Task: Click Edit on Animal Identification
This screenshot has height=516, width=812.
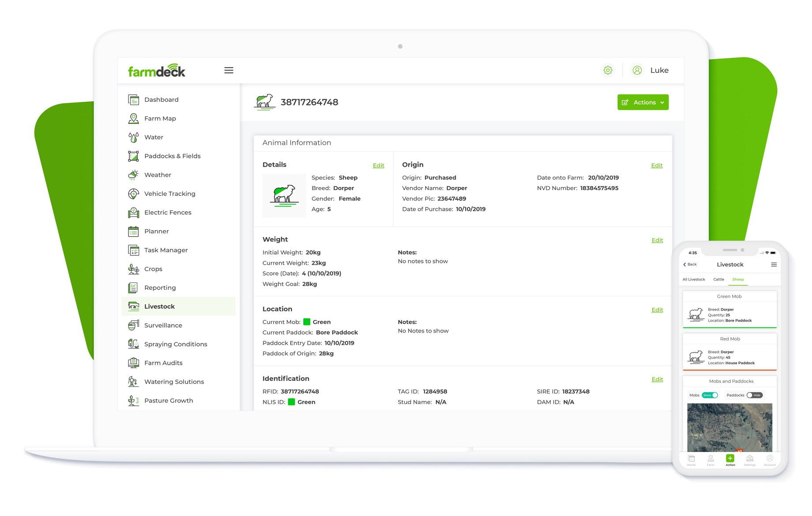Action: (657, 379)
